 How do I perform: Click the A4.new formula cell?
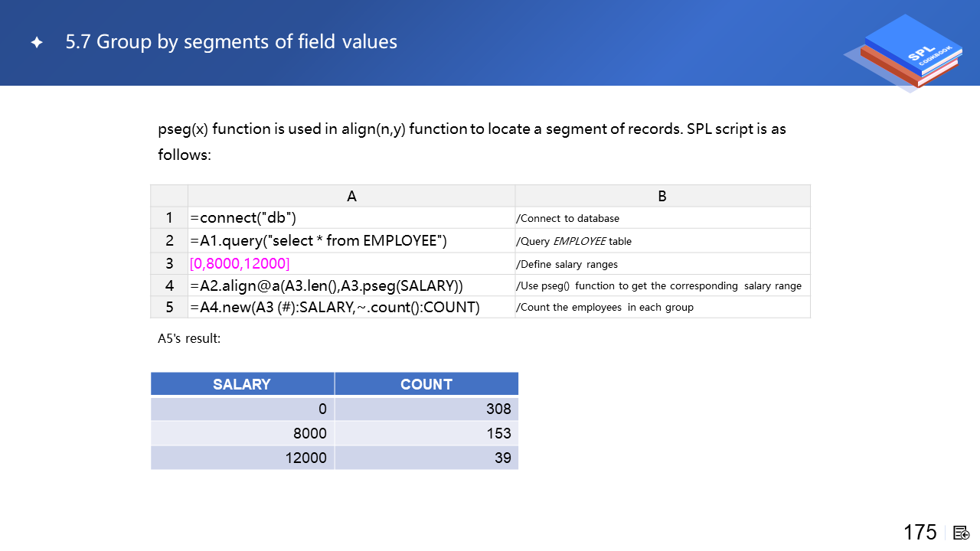coord(335,308)
